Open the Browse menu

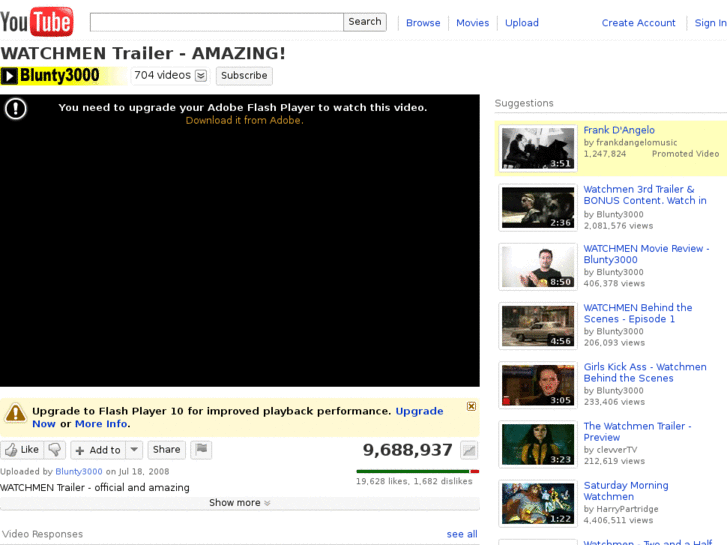coord(423,23)
